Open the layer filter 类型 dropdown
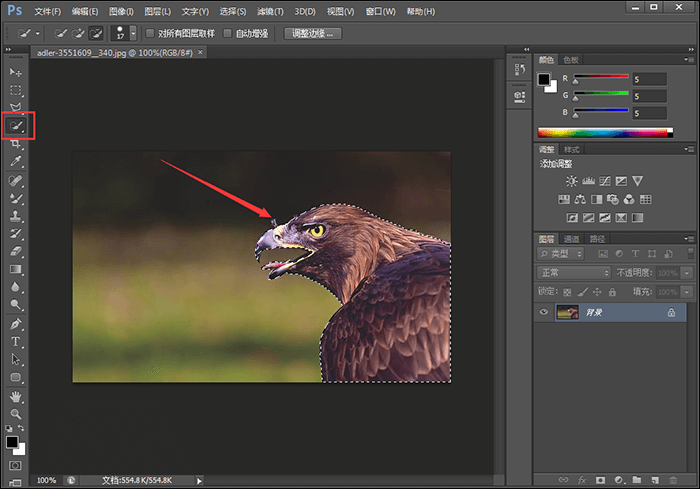The height and width of the screenshot is (489, 700). click(561, 254)
